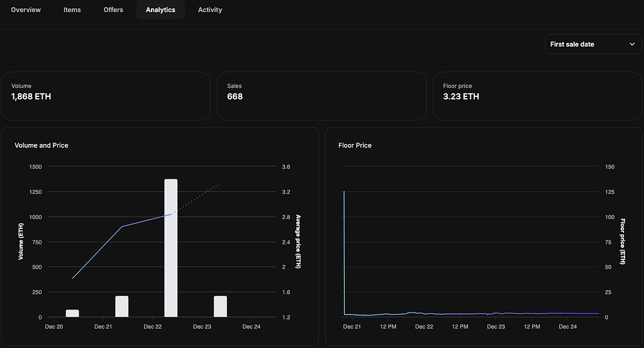
Task: Open the Items tab
Action: click(72, 10)
